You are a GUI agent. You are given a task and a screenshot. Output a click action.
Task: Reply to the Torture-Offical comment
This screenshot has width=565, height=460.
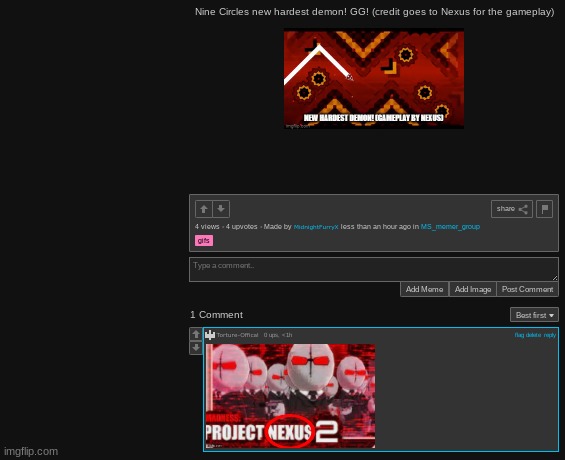(550, 335)
